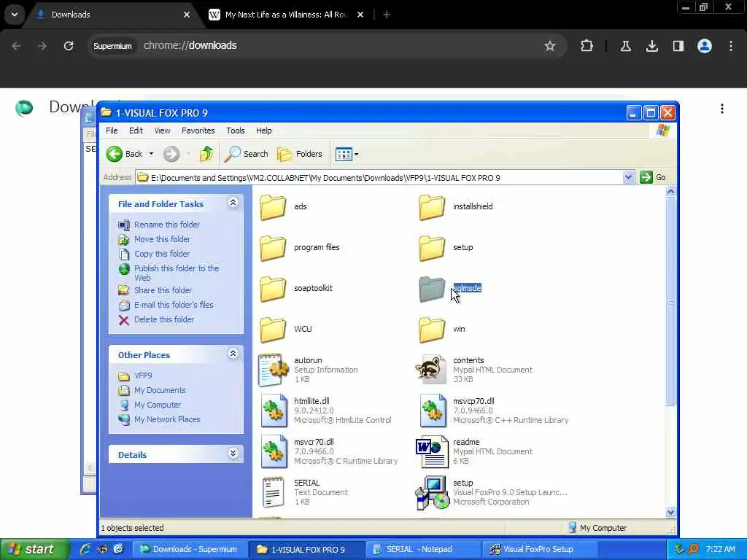Open the Back history dropdown arrow
This screenshot has width=747, height=560.
[151, 154]
